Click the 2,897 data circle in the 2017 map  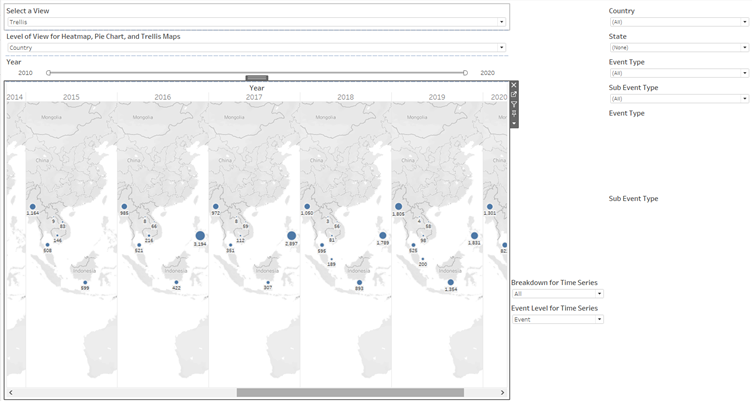tap(292, 235)
